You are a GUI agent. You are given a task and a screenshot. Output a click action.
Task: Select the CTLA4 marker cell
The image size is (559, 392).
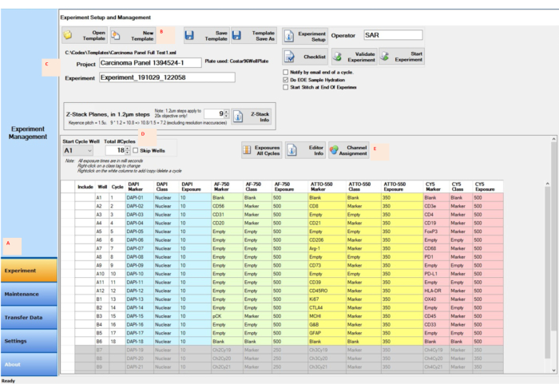327,307
